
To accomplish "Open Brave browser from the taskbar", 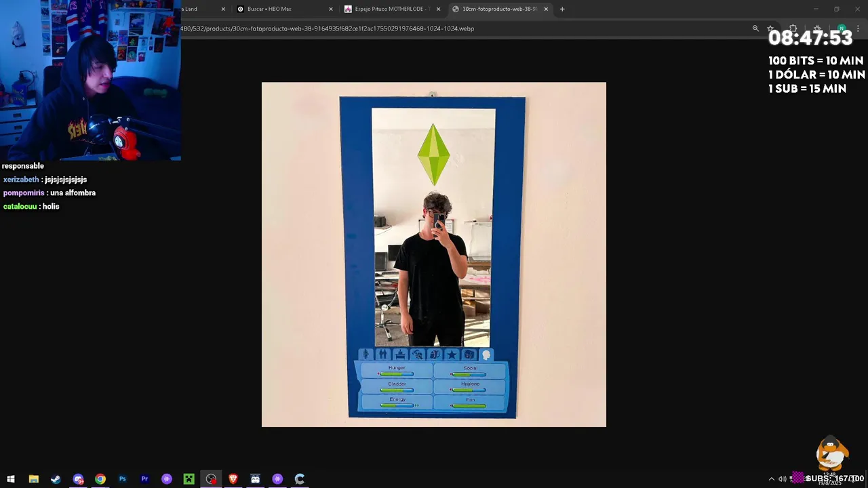I will [233, 479].
